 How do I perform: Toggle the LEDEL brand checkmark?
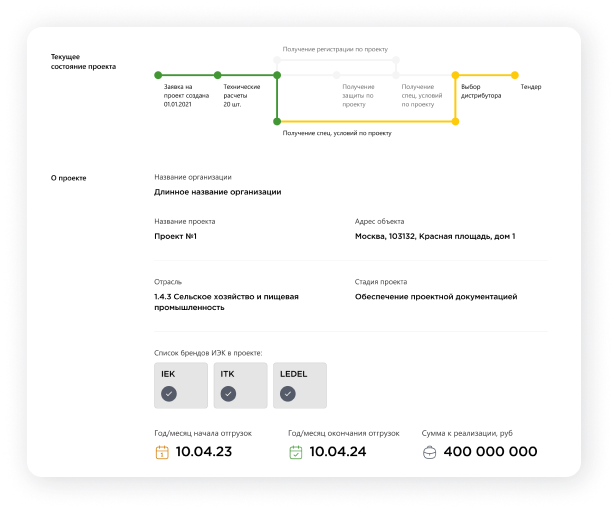[x=288, y=394]
